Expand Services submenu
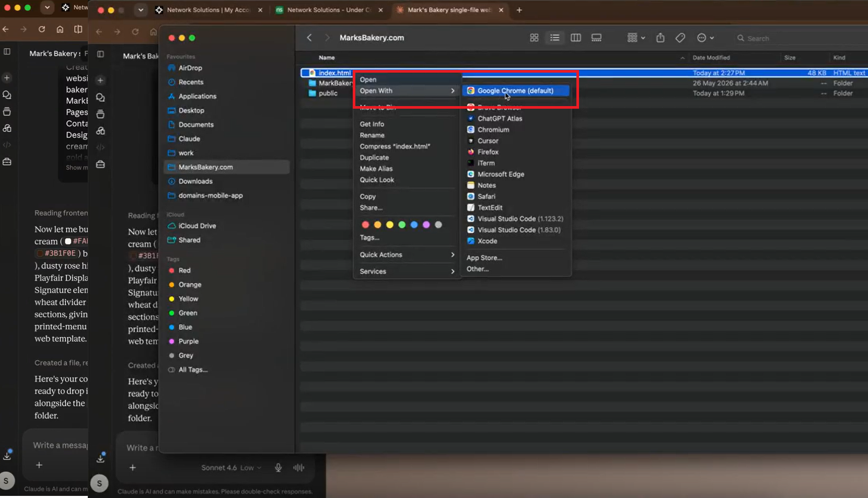Image resolution: width=868 pixels, height=498 pixels. [x=407, y=271]
